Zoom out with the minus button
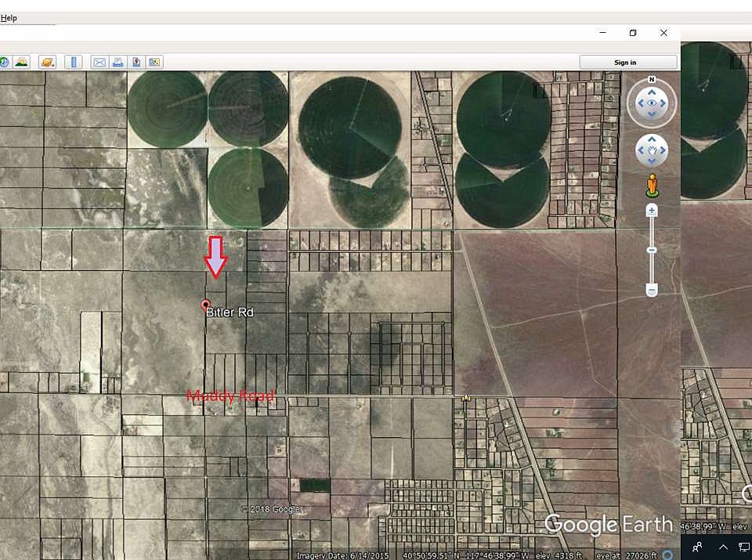 click(x=652, y=290)
